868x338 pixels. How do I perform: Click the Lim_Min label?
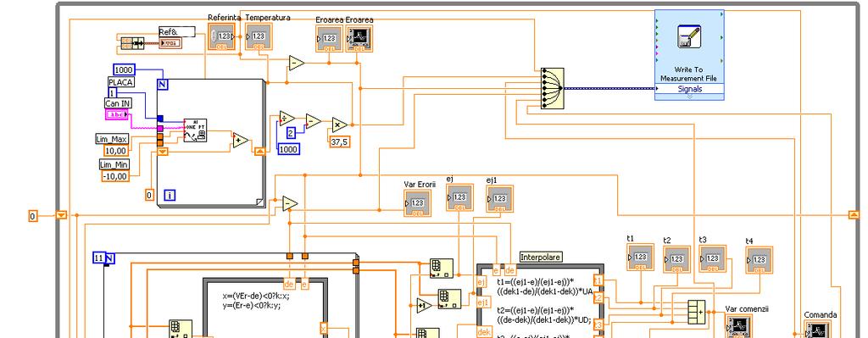[x=114, y=165]
